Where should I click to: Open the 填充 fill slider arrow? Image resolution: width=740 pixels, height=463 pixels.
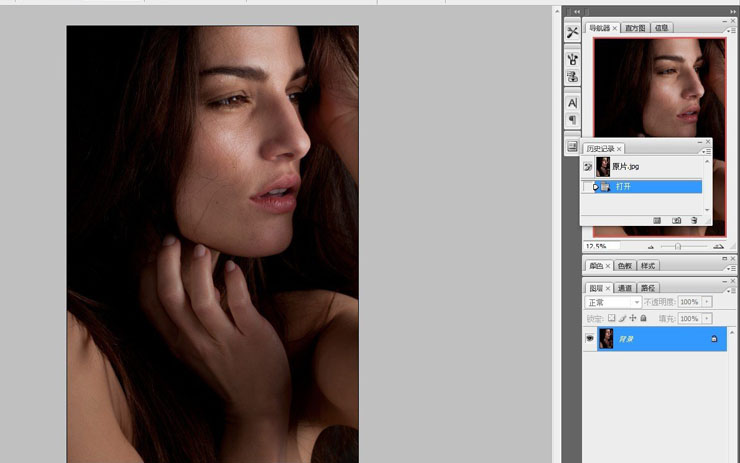(x=707, y=319)
